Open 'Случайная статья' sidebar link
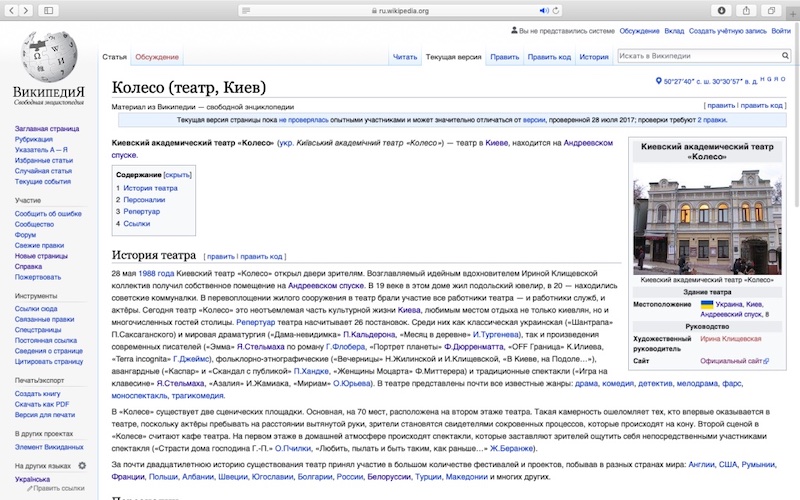800x500 pixels. point(43,171)
